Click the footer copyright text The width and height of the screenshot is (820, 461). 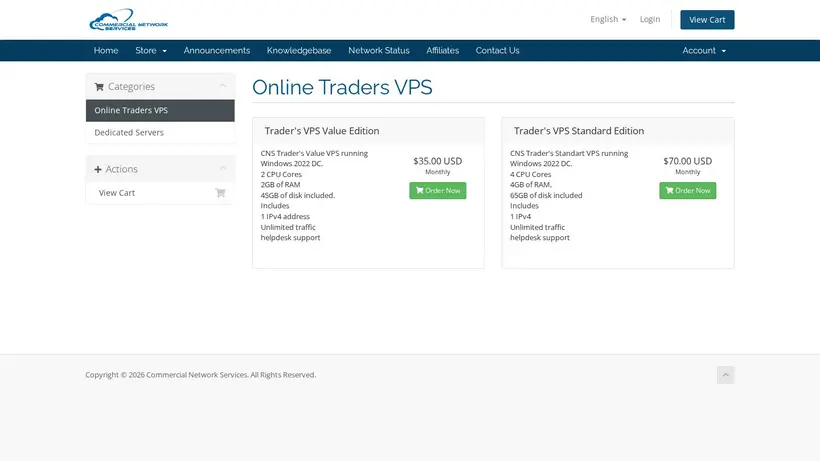coord(201,375)
